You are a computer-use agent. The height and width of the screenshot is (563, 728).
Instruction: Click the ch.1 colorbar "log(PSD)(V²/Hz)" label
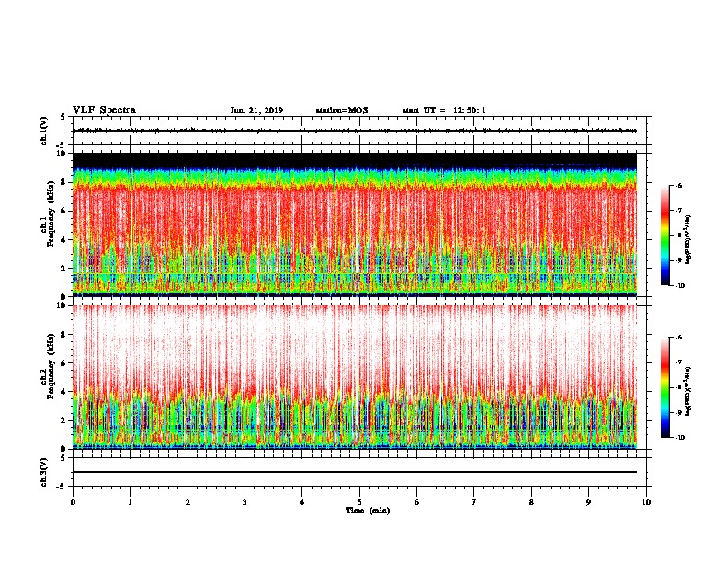(688, 240)
